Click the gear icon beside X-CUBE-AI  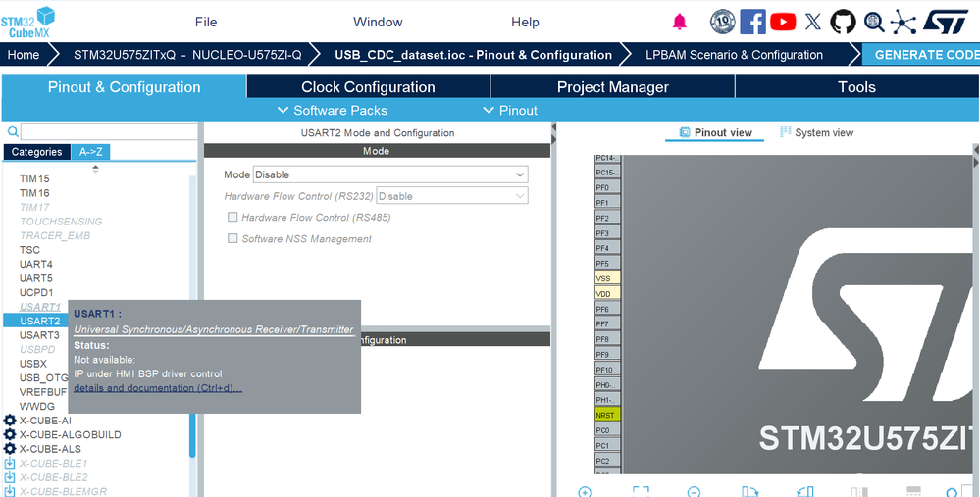(x=10, y=421)
